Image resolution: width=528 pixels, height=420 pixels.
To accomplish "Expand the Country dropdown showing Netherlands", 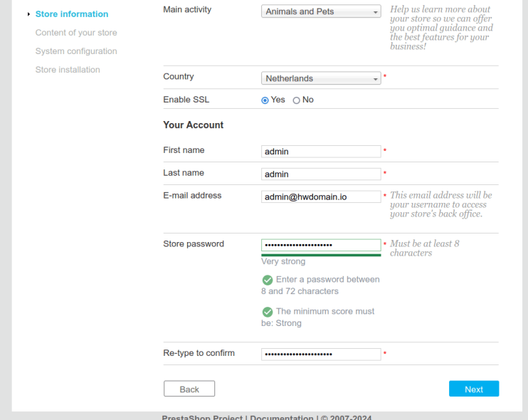I will click(321, 79).
